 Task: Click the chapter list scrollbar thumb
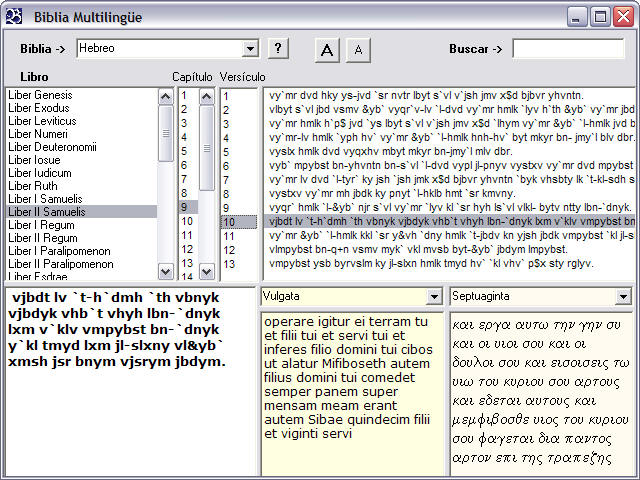[207, 148]
